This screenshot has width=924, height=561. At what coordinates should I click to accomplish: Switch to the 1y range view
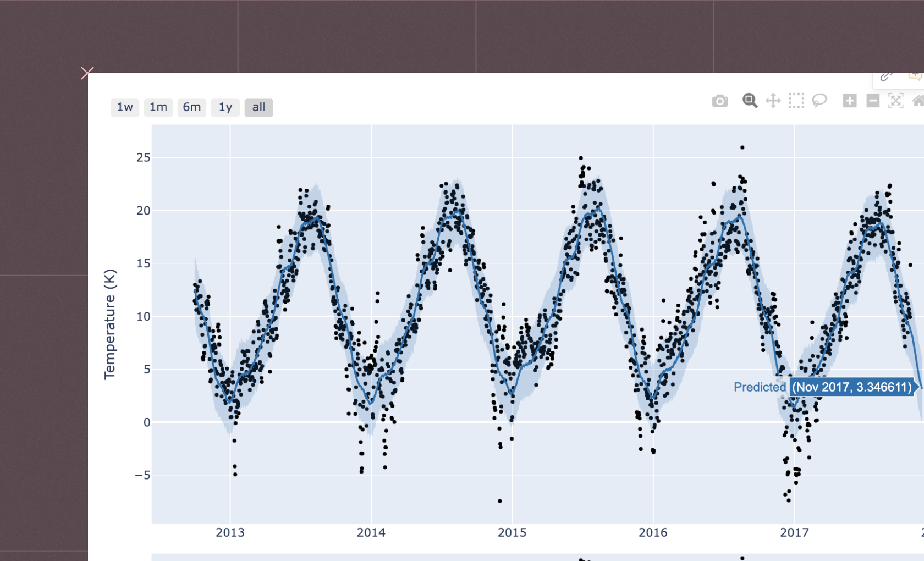point(225,107)
